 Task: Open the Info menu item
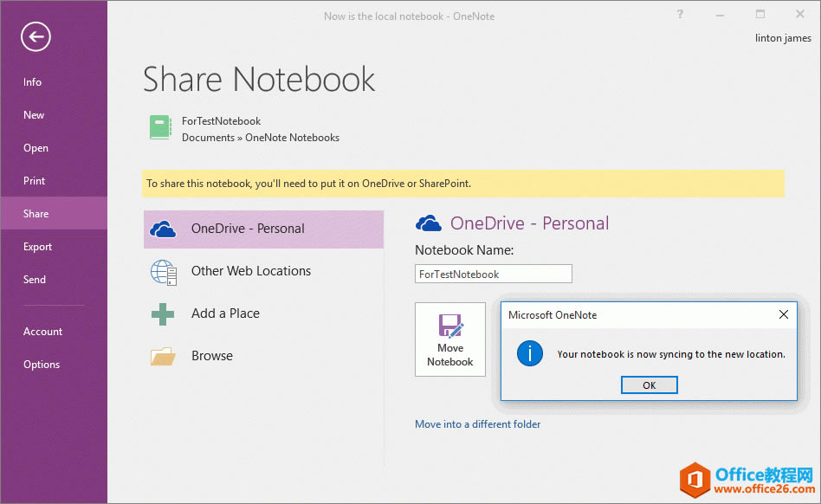(33, 82)
